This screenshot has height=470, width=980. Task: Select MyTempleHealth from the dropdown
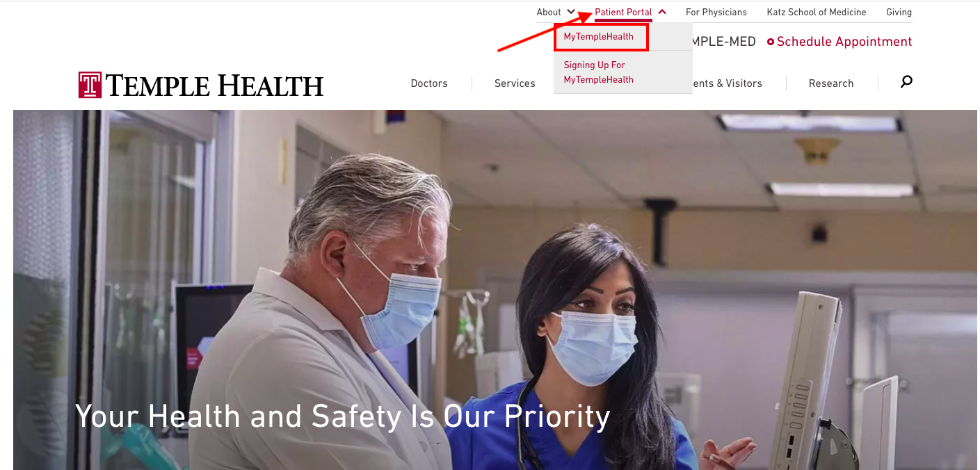tap(599, 37)
